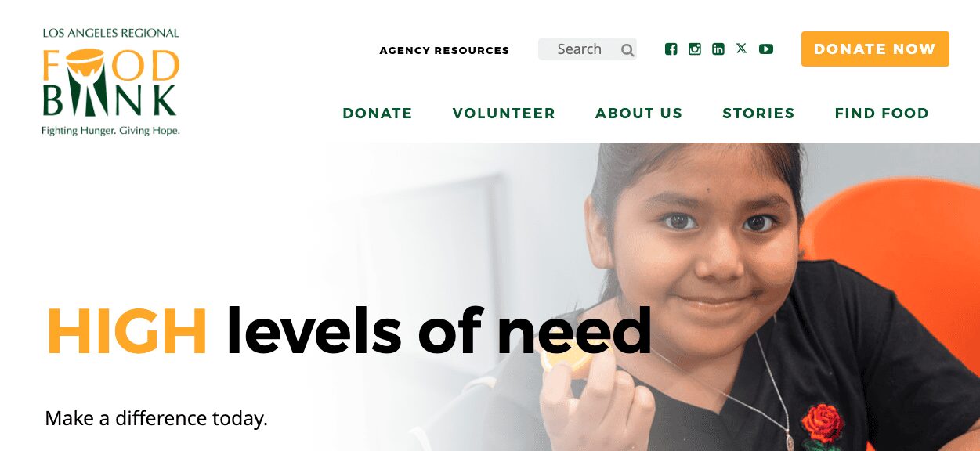Click the orange Donate Now button
This screenshot has width=980, height=451.
click(875, 49)
